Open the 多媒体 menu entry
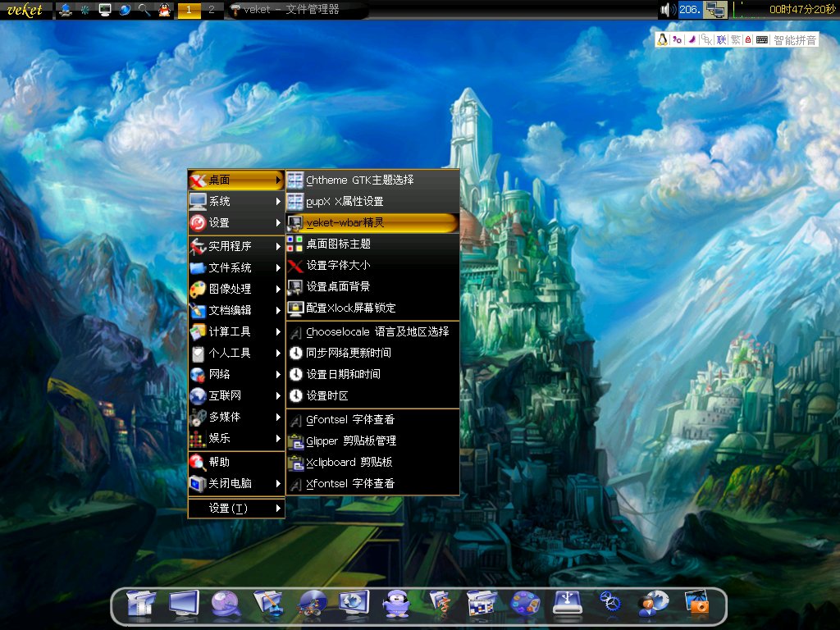 point(235,418)
